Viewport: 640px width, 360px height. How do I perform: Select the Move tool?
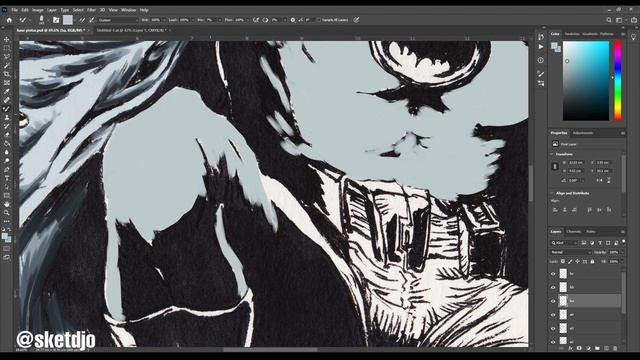7,40
